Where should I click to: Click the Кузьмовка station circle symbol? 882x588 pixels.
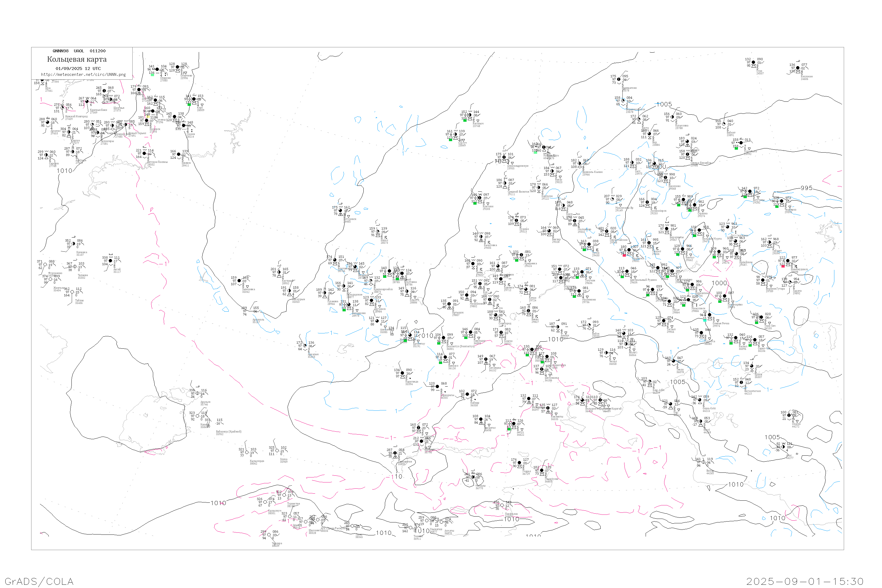(x=672, y=117)
